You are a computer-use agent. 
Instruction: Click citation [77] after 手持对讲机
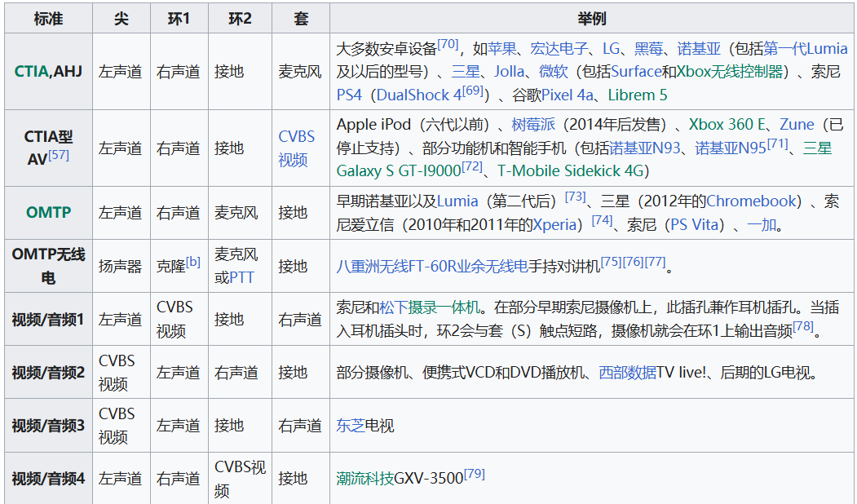coord(655,261)
